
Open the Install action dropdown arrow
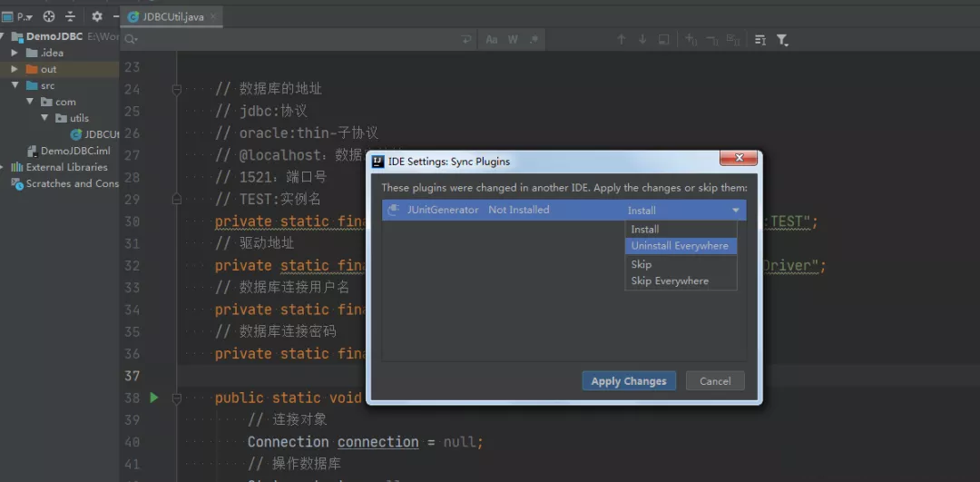(736, 211)
